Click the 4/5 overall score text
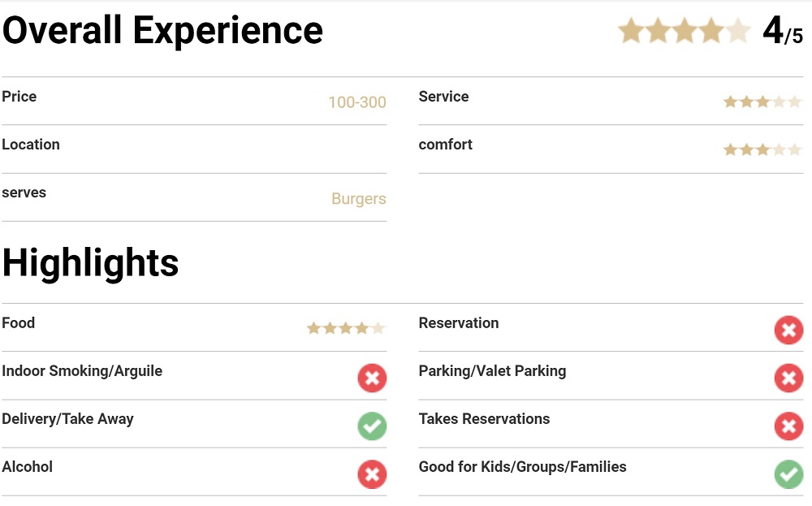The image size is (812, 506). [783, 32]
